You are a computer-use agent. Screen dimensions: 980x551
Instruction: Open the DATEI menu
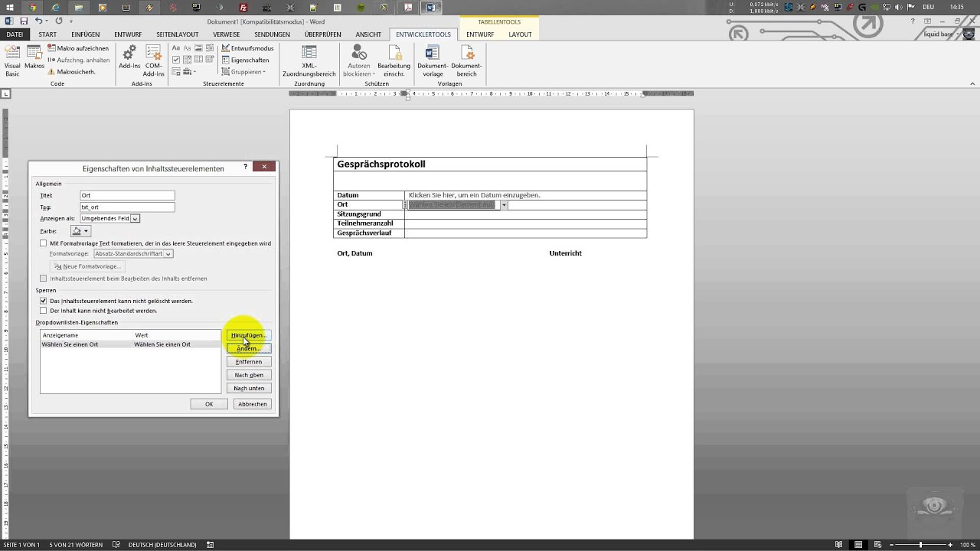(x=15, y=34)
